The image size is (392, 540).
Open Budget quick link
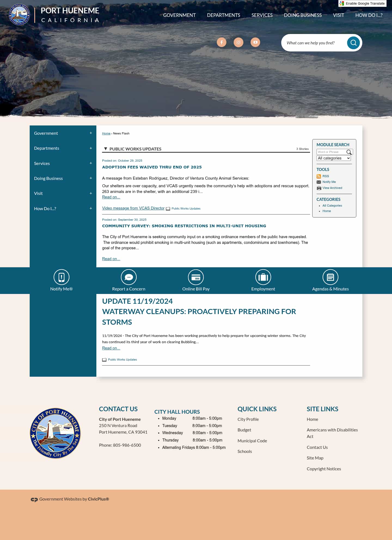click(244, 430)
